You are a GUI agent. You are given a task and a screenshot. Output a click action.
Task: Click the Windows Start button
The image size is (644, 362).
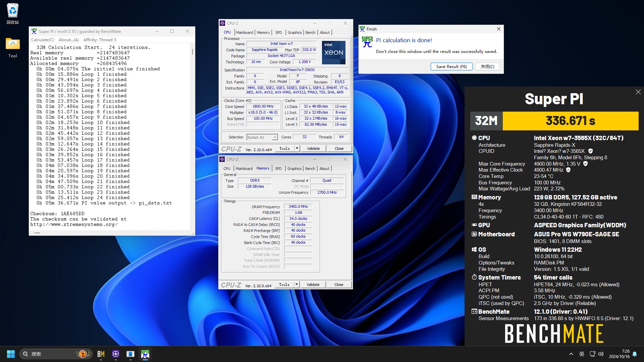tap(11, 354)
